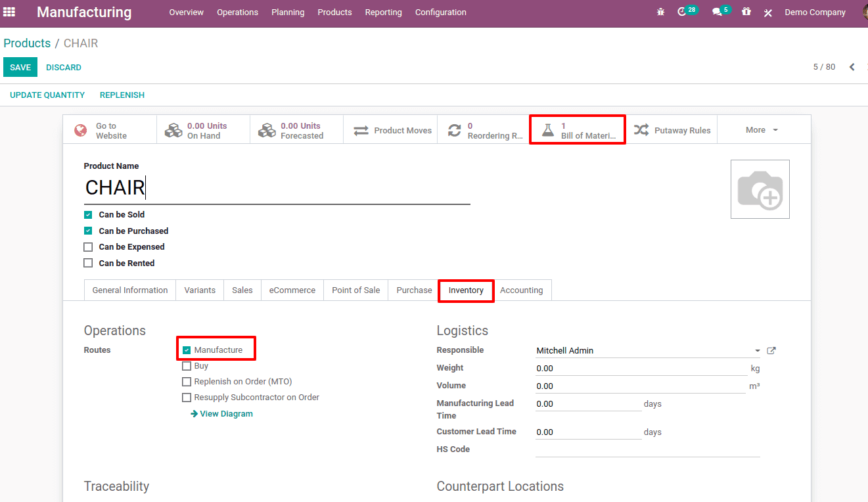The height and width of the screenshot is (502, 868).
Task: Open the apps grid menu icon
Action: (9, 12)
